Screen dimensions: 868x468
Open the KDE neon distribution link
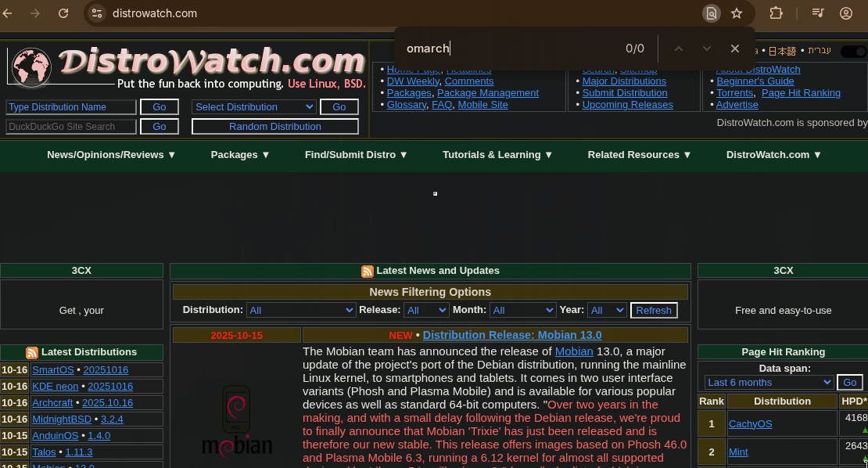[x=56, y=387]
